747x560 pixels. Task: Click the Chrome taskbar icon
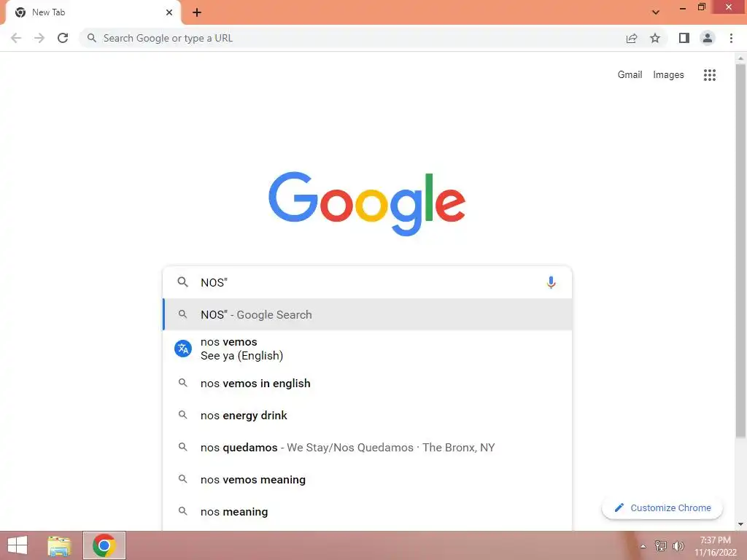tap(104, 545)
